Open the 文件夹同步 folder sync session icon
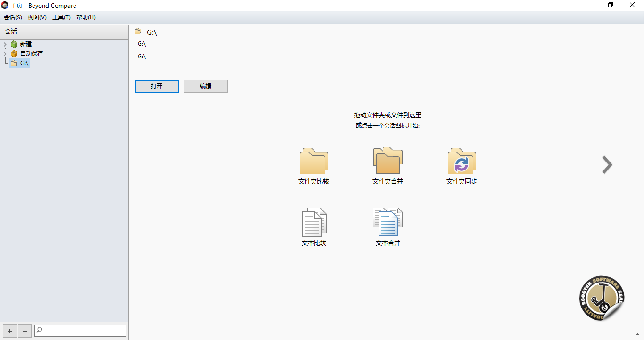 coord(462,161)
